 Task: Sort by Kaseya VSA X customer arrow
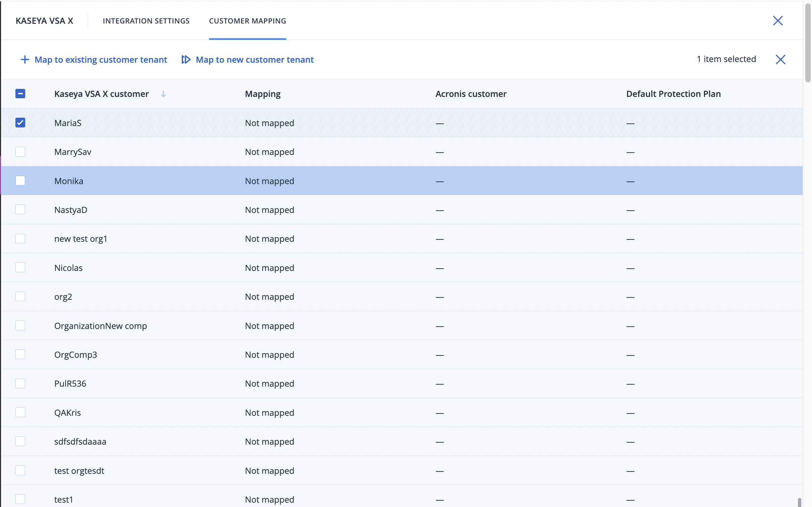tap(163, 94)
